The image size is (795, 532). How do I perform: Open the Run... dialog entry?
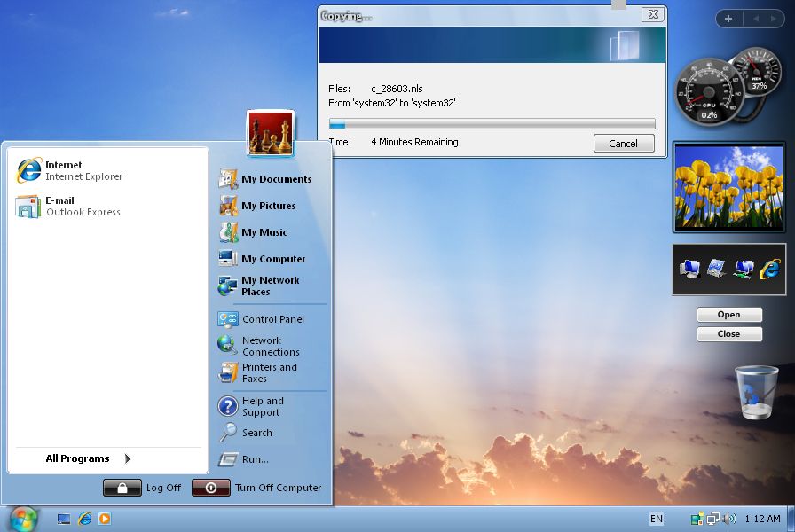point(244,459)
